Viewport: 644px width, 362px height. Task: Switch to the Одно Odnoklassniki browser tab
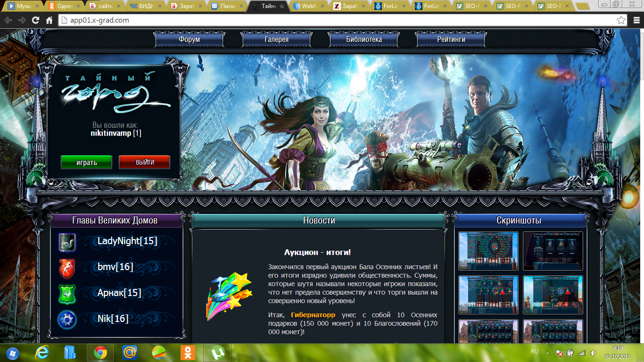tap(64, 7)
